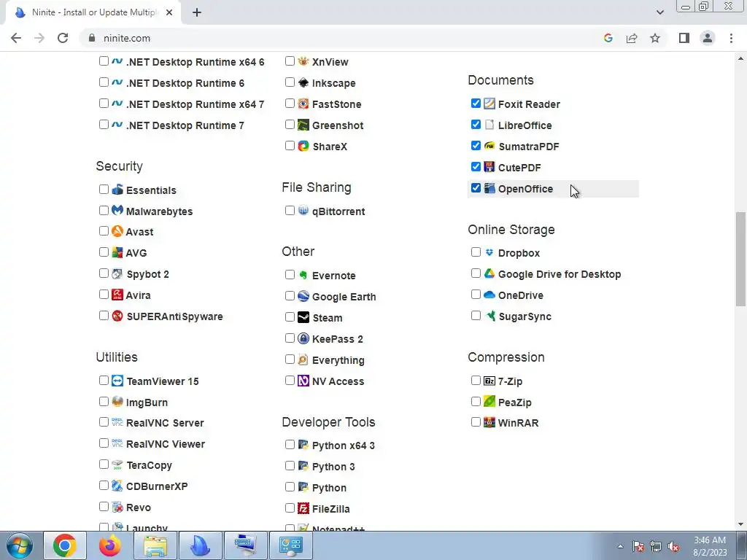The image size is (747, 560).
Task: Check the Python x64 3 checkbox
Action: 290,444
